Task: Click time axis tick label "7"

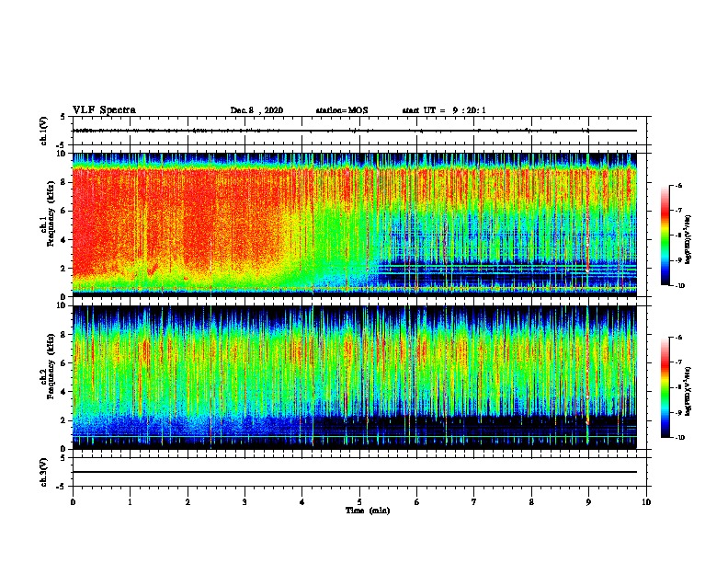Action: tap(474, 502)
